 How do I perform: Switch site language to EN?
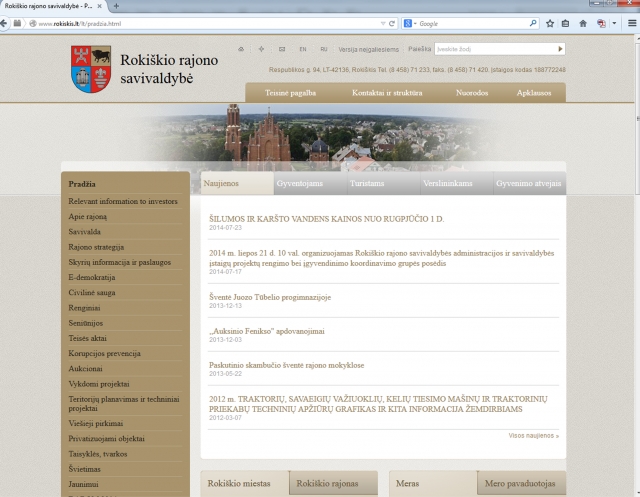click(x=303, y=49)
